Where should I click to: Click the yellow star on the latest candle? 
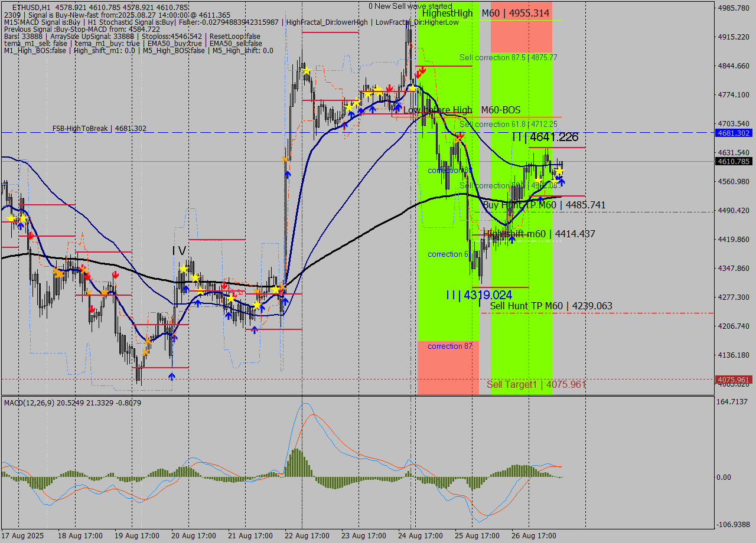[x=559, y=171]
